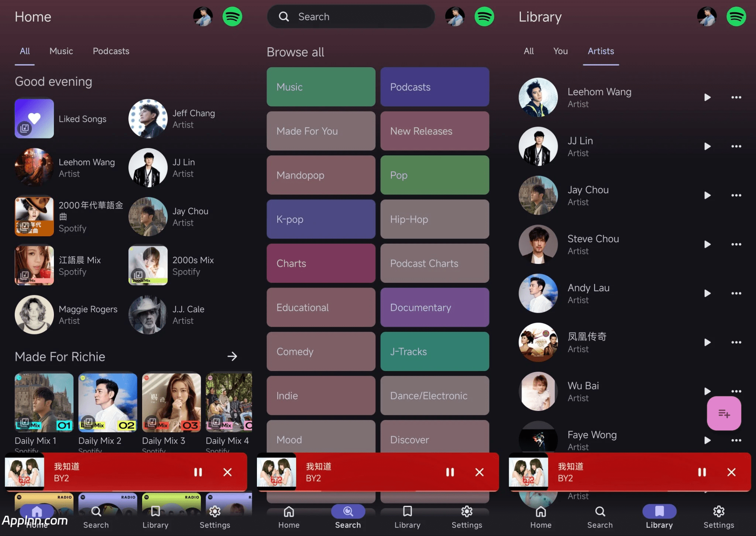Open more options for Steve Chou
The height and width of the screenshot is (536, 756).
[736, 244]
